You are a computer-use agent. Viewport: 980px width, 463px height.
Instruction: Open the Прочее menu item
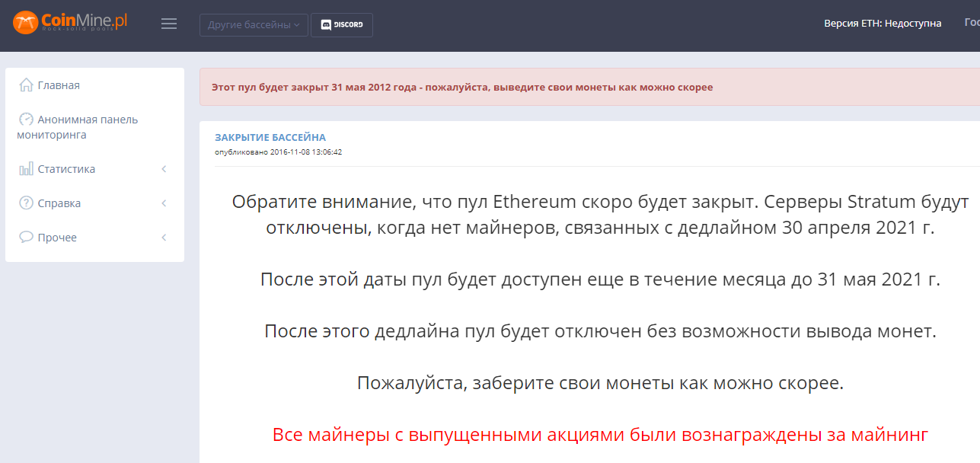point(57,238)
